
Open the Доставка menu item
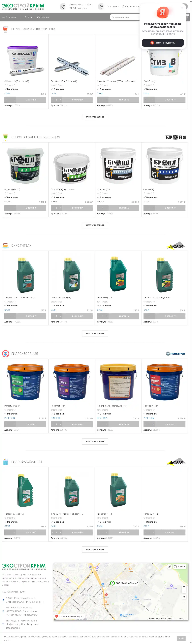(44, 17)
